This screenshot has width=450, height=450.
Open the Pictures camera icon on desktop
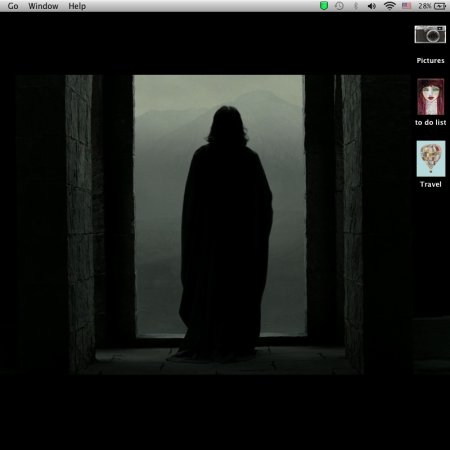point(430,34)
